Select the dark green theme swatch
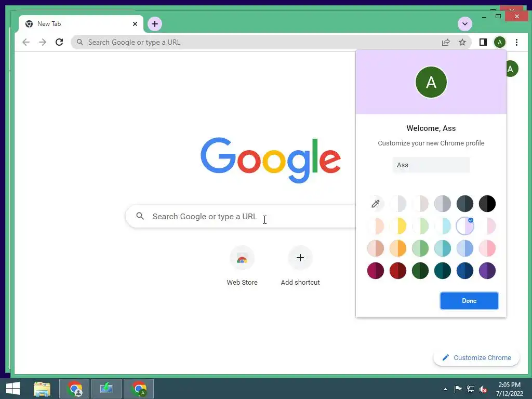The image size is (532, 399). 420,271
